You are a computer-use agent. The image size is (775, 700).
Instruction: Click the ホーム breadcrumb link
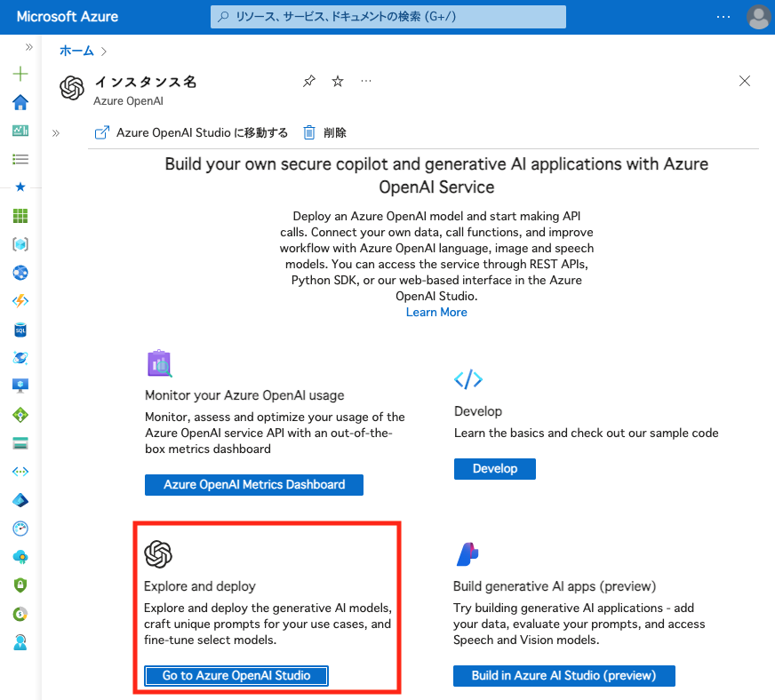[76, 51]
